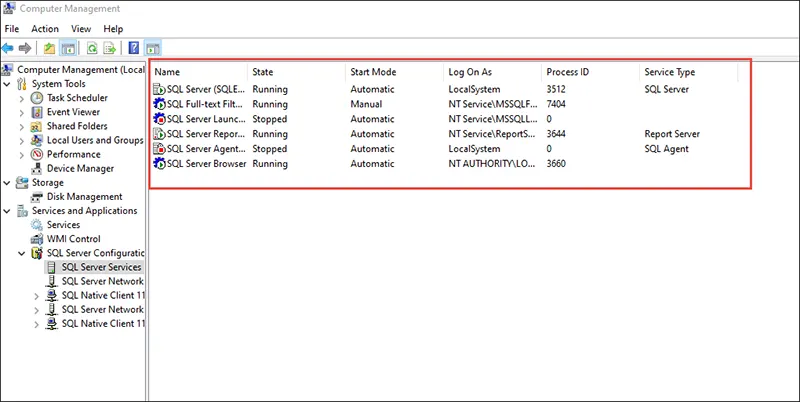The image size is (800, 402).
Task: Click the Refresh toolbar icon
Action: coord(92,48)
